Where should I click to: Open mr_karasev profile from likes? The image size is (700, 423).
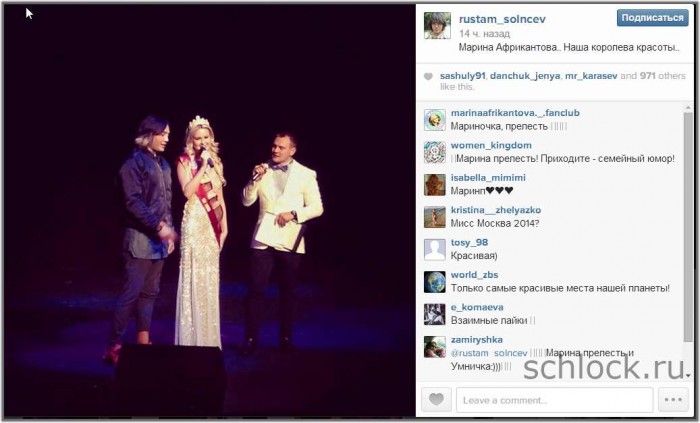point(591,76)
